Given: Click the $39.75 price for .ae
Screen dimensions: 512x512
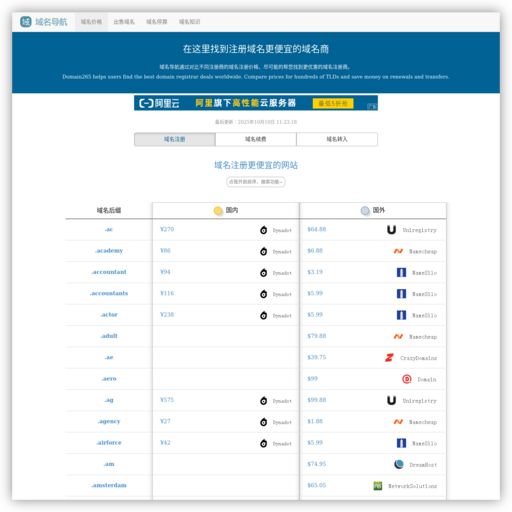Looking at the screenshot, I should pos(317,357).
